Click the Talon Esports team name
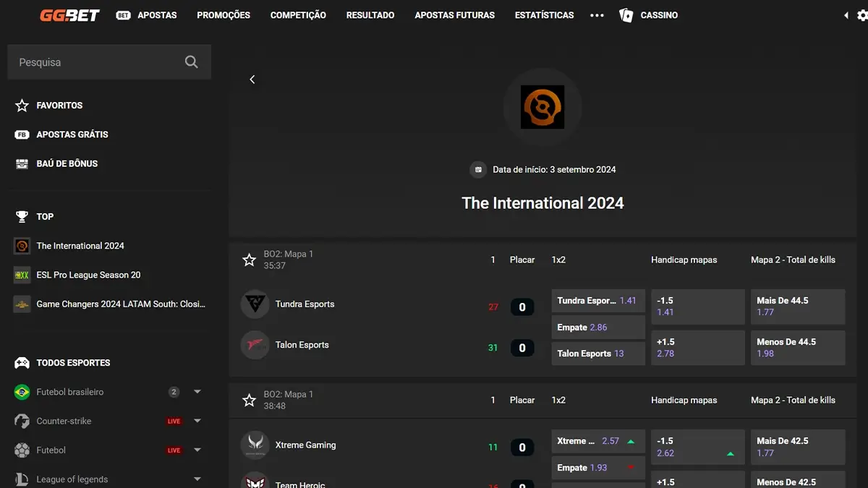Screen dimensions: 868x488 [x=302, y=345]
